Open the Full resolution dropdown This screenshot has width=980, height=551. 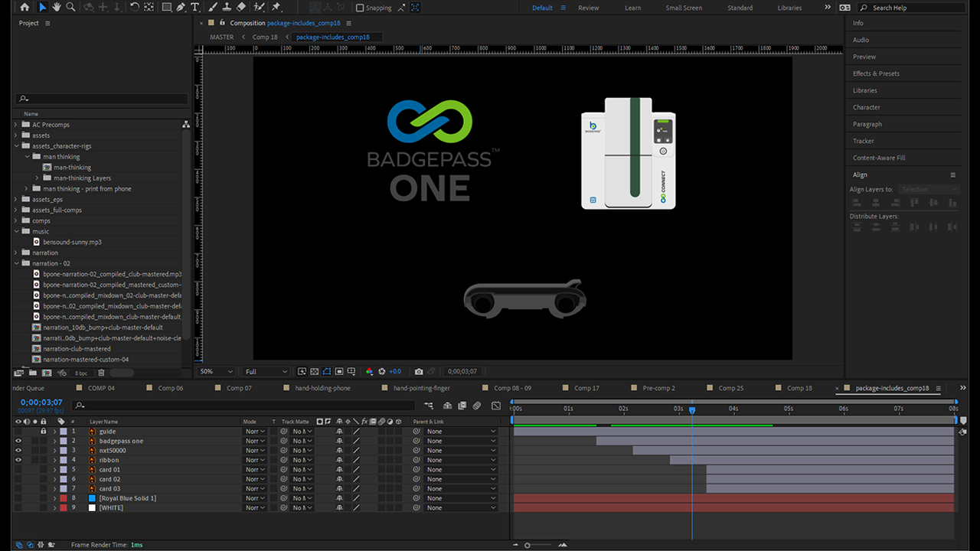pos(266,372)
